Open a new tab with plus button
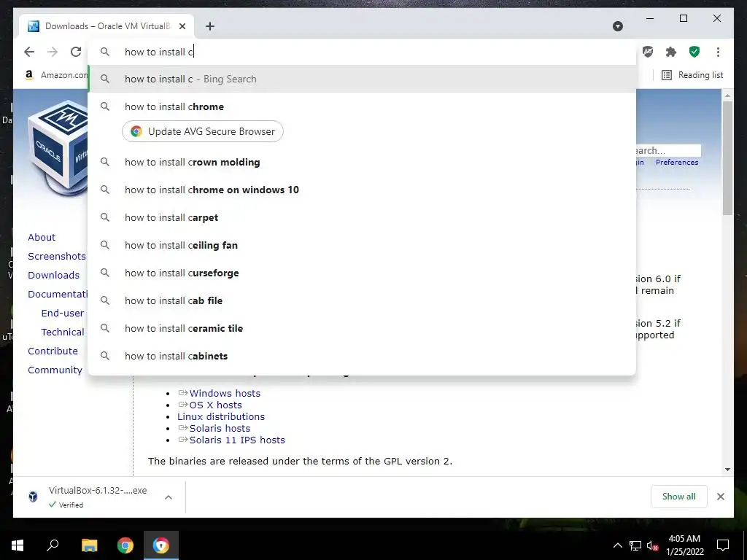747x560 pixels. tap(210, 26)
